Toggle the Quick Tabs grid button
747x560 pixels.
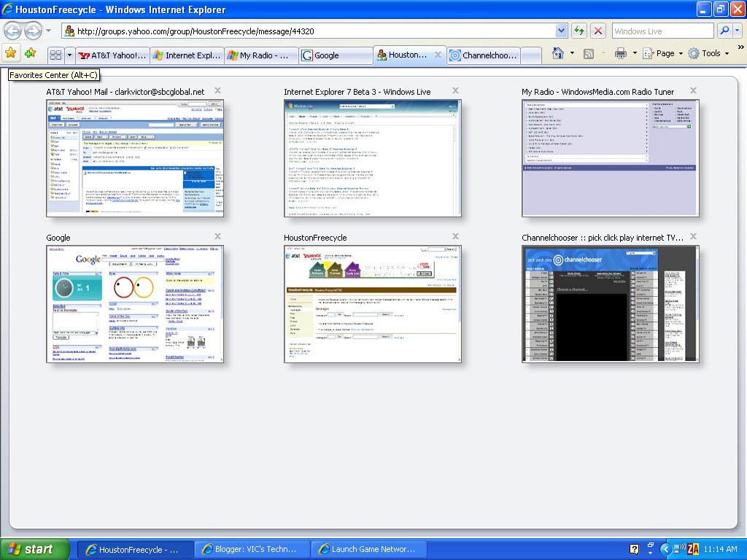tap(55, 55)
